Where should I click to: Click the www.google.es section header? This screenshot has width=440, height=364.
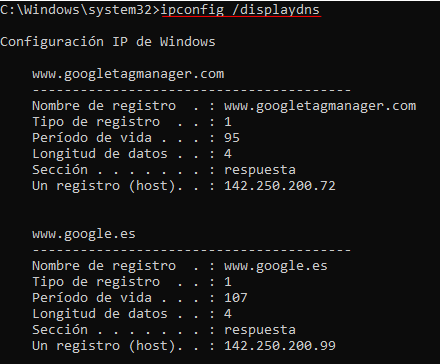84,234
